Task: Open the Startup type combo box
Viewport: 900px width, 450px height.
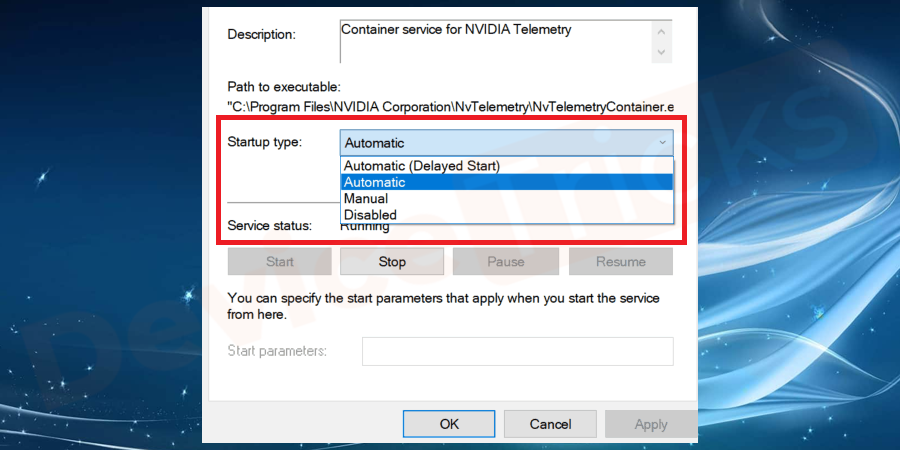Action: 506,143
